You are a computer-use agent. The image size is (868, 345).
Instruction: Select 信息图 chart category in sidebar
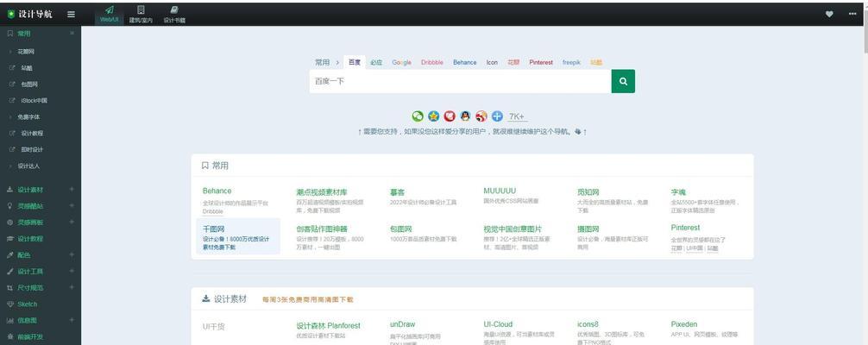[27, 320]
